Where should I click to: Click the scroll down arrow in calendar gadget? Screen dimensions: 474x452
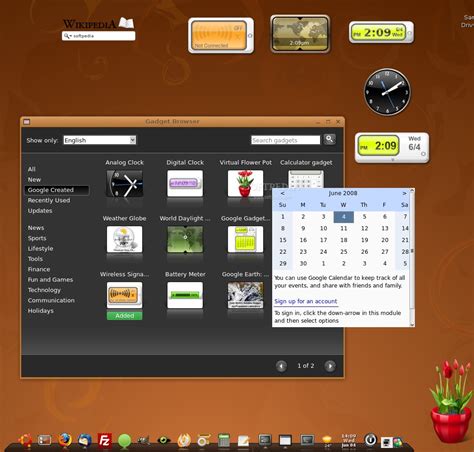pos(412,324)
